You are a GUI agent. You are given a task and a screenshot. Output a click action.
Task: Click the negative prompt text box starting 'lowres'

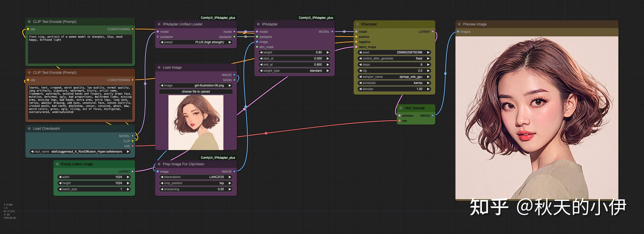(x=80, y=102)
